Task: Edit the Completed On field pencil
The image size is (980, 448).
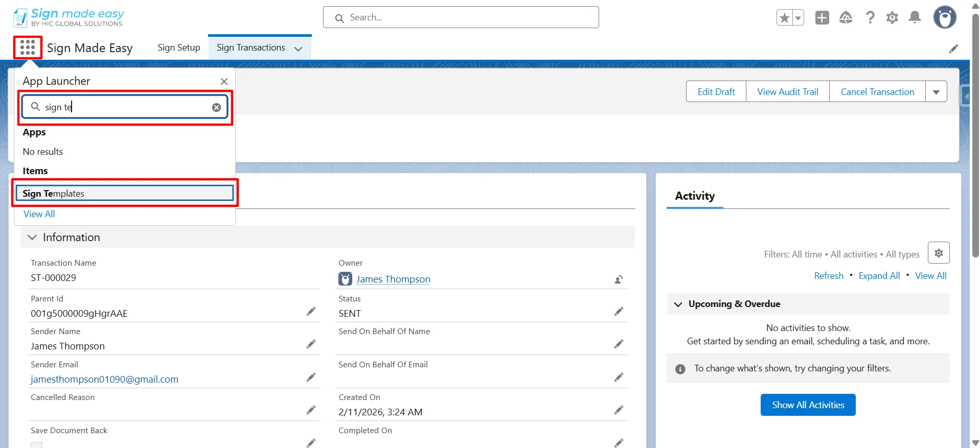Action: 619,443
